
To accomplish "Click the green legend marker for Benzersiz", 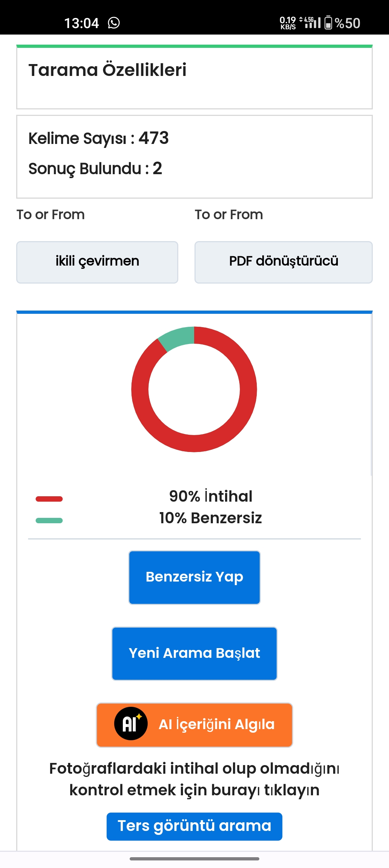I will tap(49, 520).
